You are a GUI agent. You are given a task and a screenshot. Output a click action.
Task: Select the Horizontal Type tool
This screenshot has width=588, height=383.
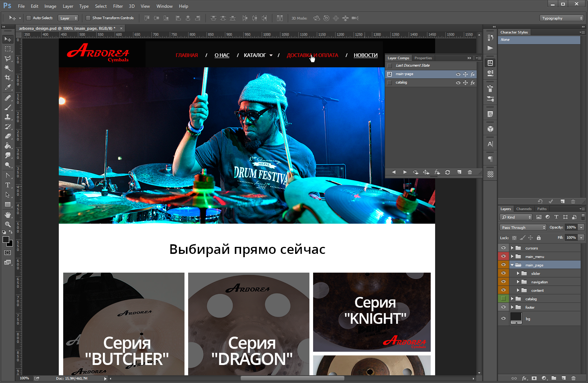[8, 185]
